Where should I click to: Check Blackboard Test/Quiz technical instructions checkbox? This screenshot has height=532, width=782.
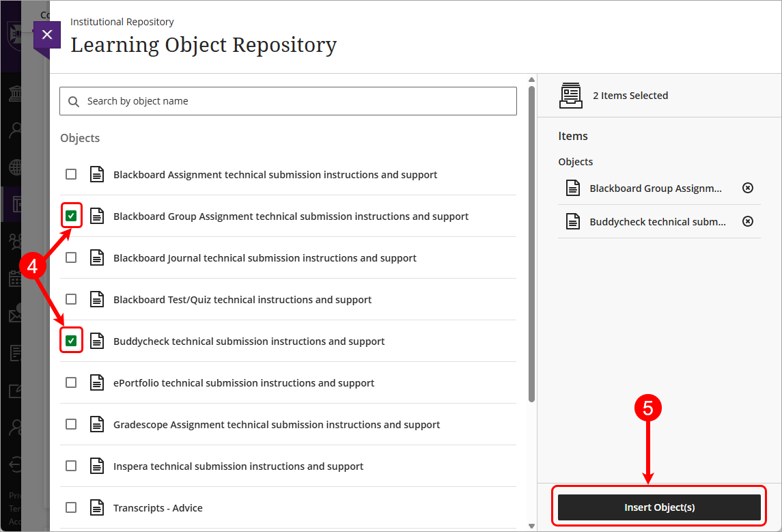(x=71, y=299)
